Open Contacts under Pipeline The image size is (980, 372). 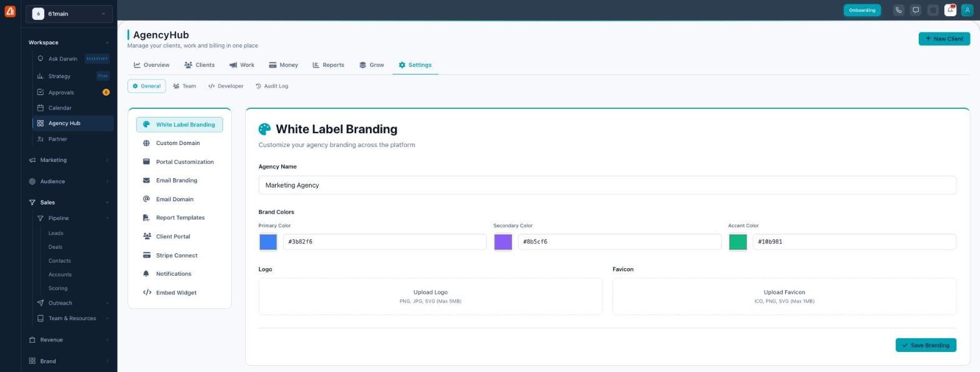click(x=59, y=261)
